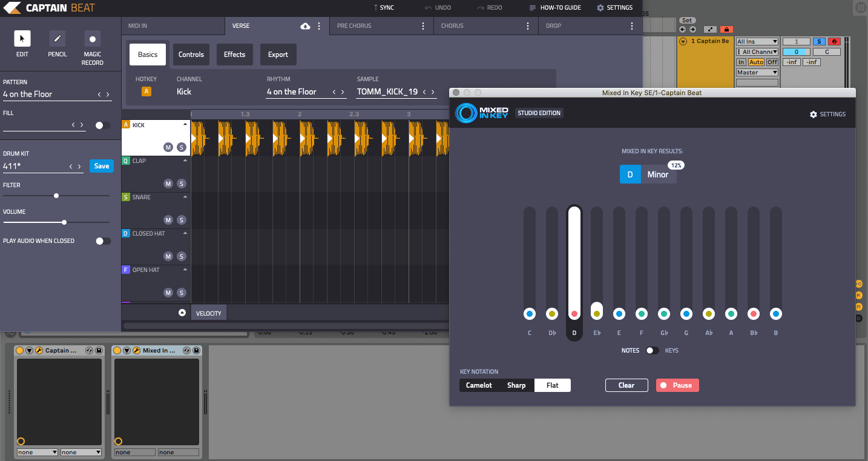The image size is (868, 461).
Task: Solo the Clap channel
Action: [181, 184]
